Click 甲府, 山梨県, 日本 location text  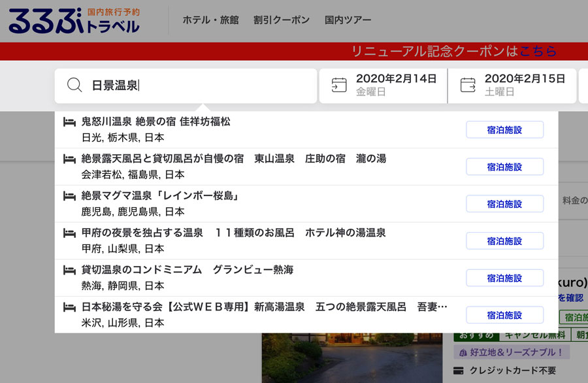point(123,249)
